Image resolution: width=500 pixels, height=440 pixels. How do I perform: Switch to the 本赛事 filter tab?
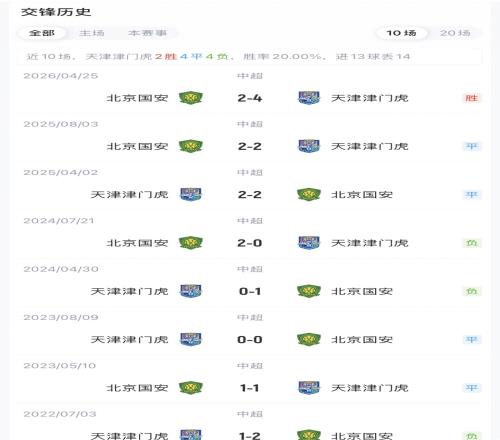coord(147,33)
